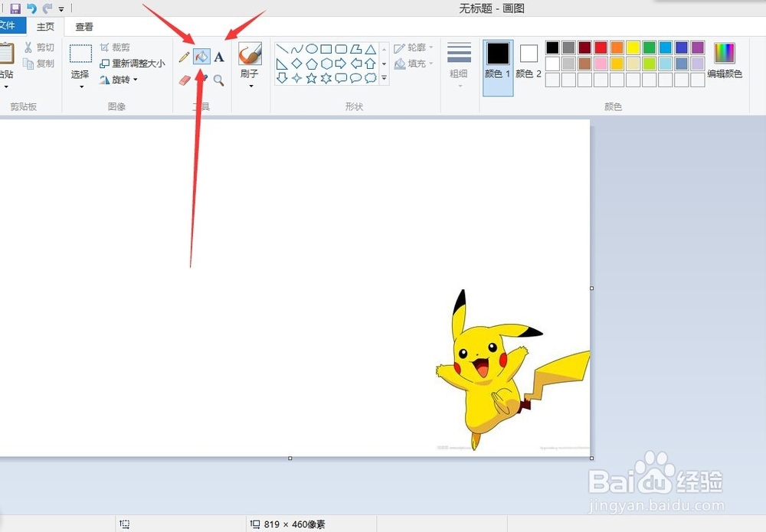Select the left arrow shape
This screenshot has height=532, width=766.
(356, 64)
